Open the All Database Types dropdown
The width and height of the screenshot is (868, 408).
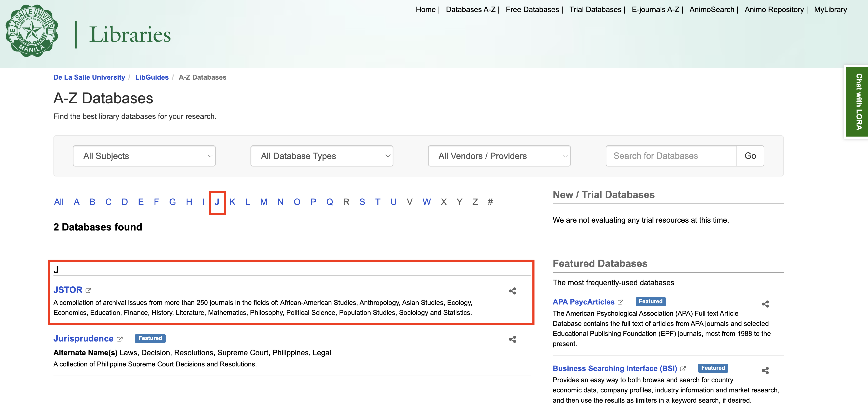322,156
